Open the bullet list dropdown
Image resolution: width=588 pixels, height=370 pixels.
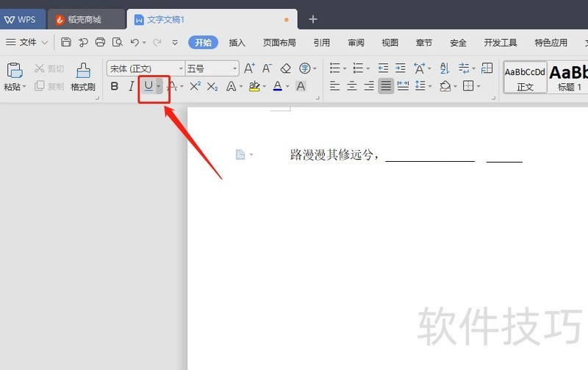(x=345, y=68)
